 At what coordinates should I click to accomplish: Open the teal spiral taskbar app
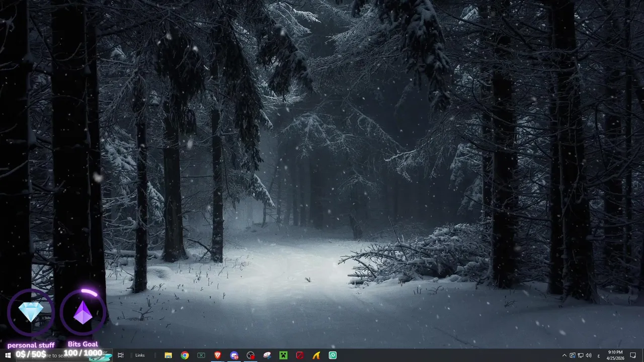[333, 355]
